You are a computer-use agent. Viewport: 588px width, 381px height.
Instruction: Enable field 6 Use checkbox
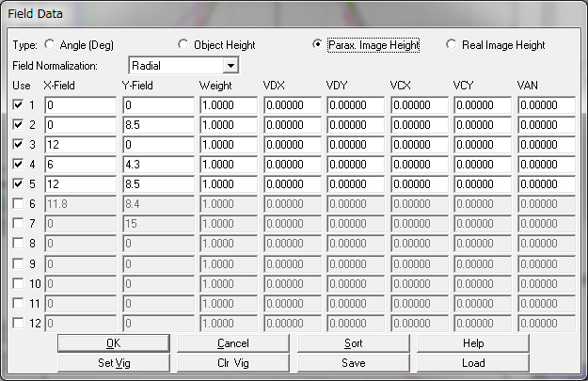pyautogui.click(x=18, y=203)
